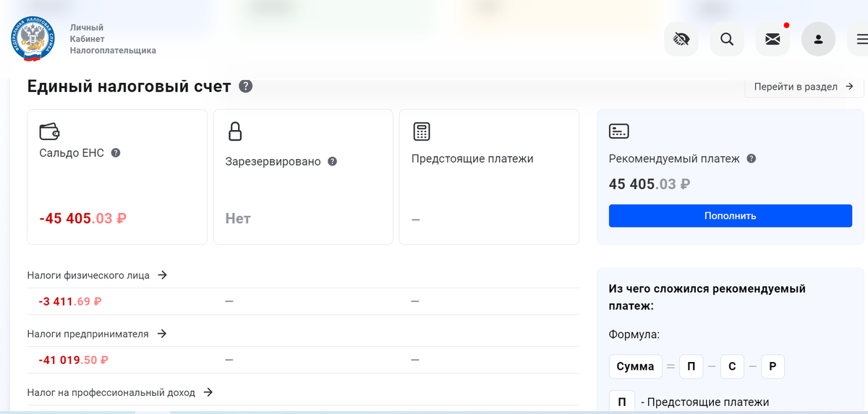
Task: Click the Перейти в раздел button
Action: pyautogui.click(x=804, y=87)
